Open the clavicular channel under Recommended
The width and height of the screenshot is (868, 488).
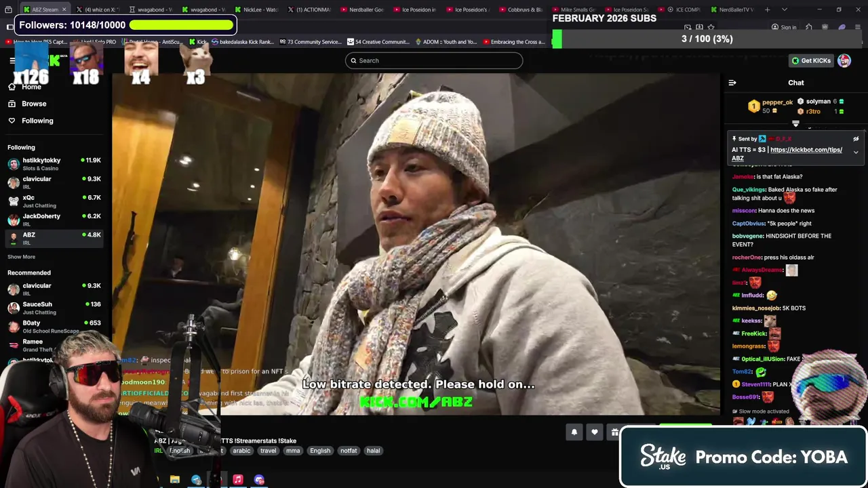[54, 289]
